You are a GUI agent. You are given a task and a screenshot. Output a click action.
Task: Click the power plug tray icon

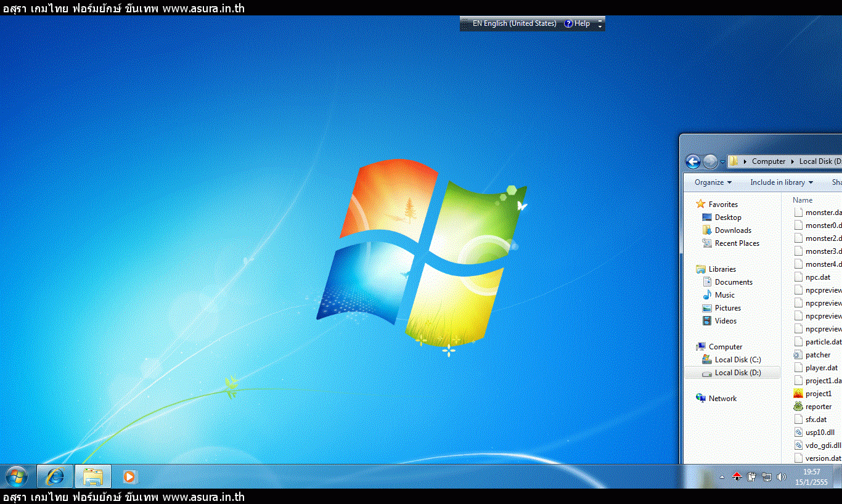pyautogui.click(x=751, y=477)
